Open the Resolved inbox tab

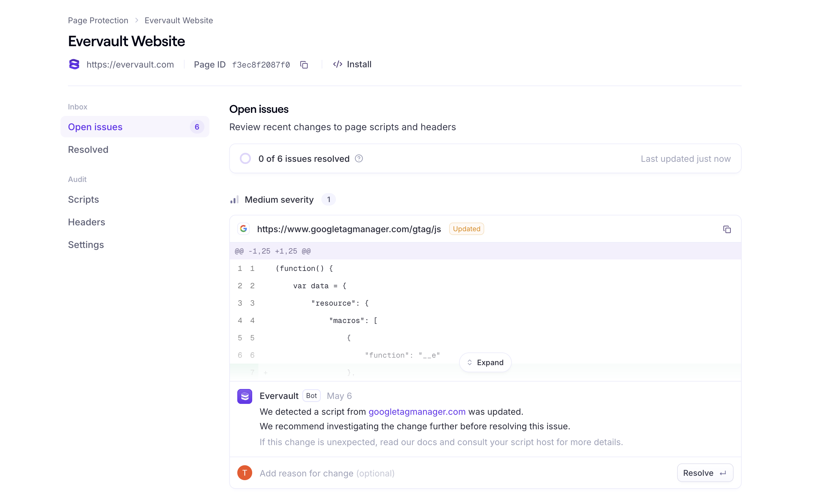[x=88, y=150]
